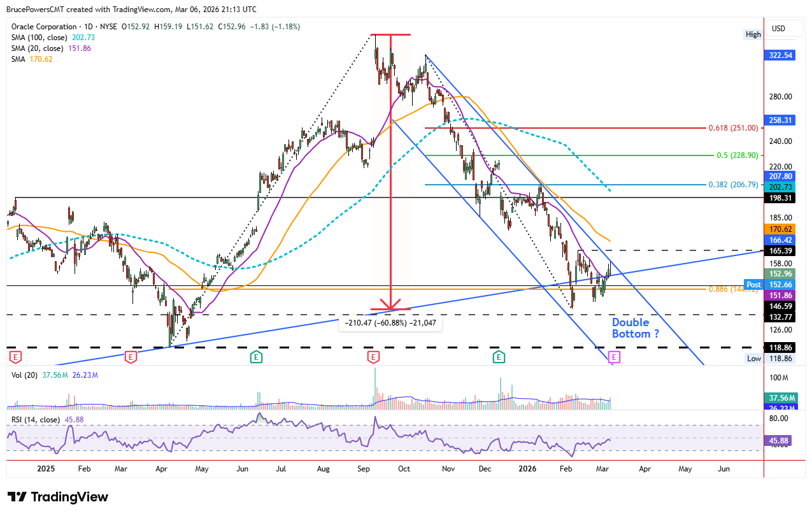
Task: Click the 37.56M volume axis label
Action: (x=780, y=398)
